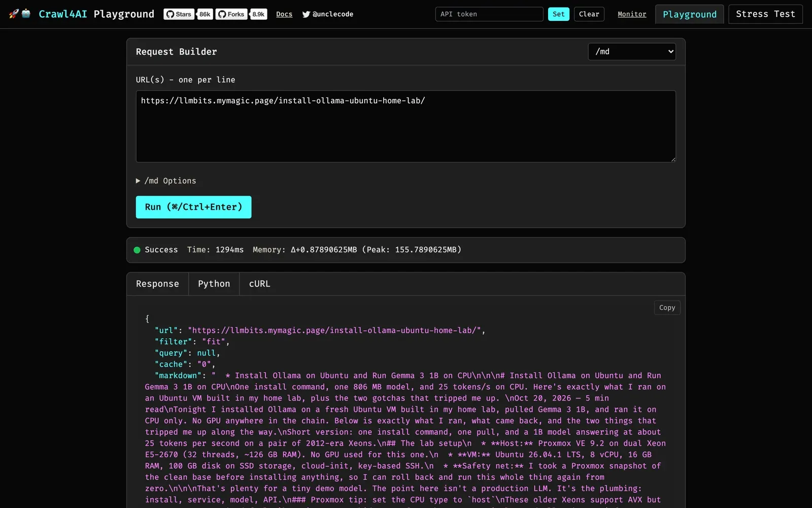The width and height of the screenshot is (812, 508).
Task: Open the Playground page tab
Action: [690, 14]
